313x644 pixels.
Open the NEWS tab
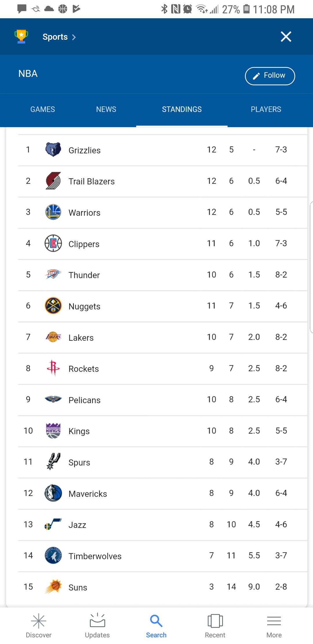(x=106, y=109)
